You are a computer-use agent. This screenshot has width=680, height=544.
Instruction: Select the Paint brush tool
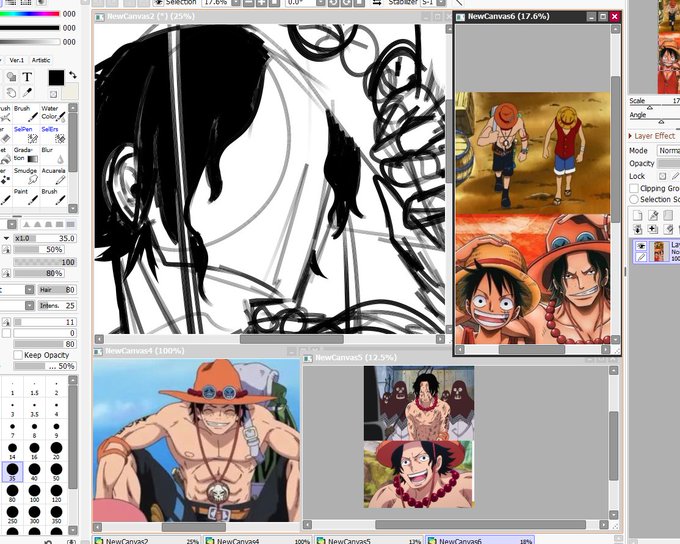click(26, 197)
